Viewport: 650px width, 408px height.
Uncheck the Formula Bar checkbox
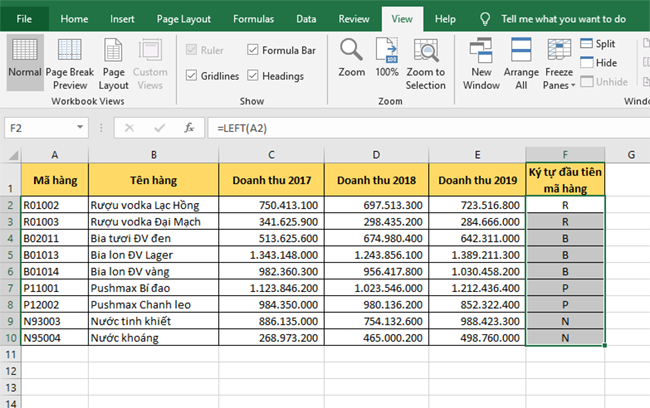click(253, 50)
